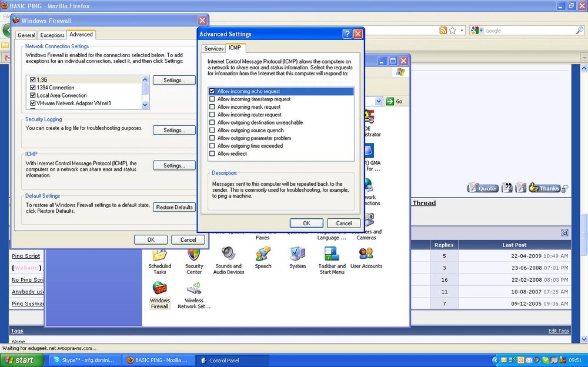
Task: Click the multi-quote icon next to Quote
Action: point(507,188)
